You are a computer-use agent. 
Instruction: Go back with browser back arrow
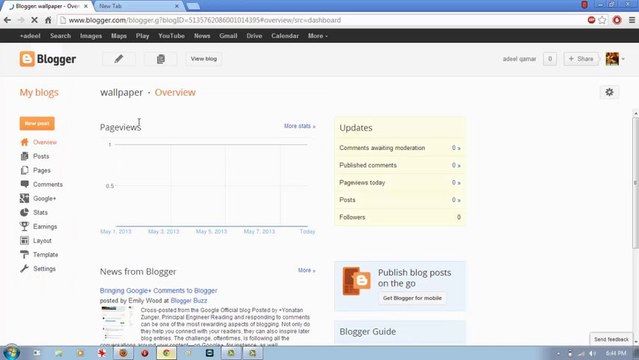[7, 20]
